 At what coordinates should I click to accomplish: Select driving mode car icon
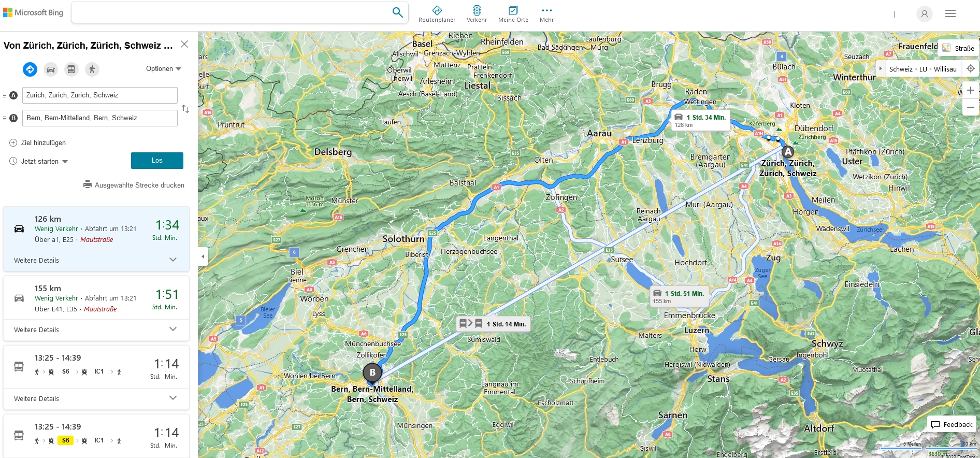click(x=51, y=69)
